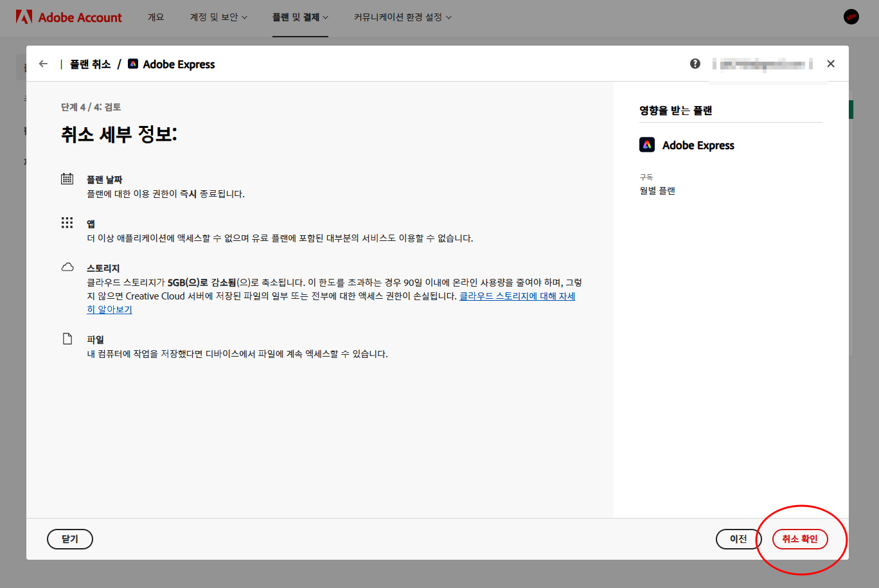The image size is (879, 588).
Task: Click the Adobe Express icon under 영향을 받는 플랜
Action: (647, 145)
